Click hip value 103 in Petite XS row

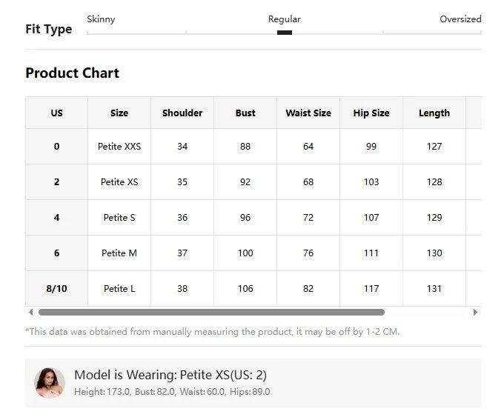click(x=371, y=182)
